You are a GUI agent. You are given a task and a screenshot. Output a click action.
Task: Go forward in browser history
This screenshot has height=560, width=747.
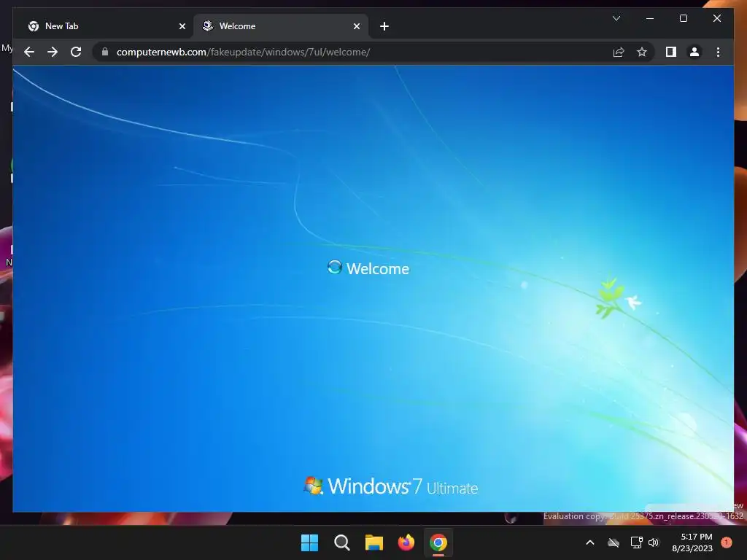[53, 52]
